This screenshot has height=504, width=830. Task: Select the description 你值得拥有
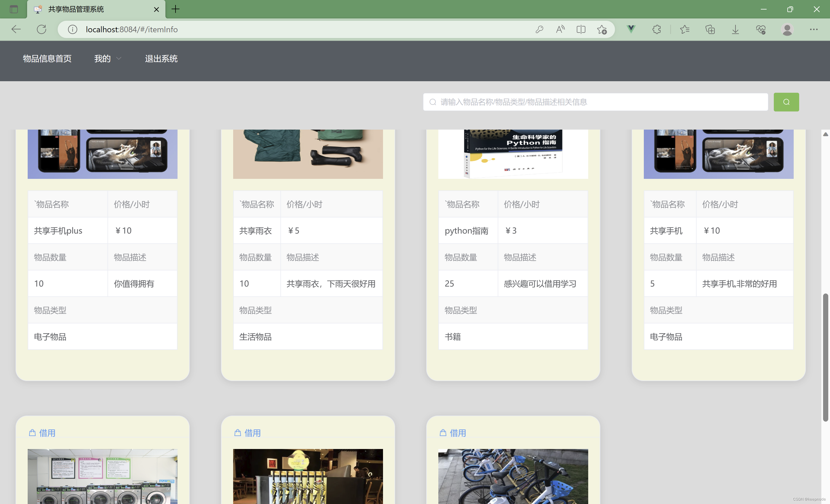tap(134, 283)
